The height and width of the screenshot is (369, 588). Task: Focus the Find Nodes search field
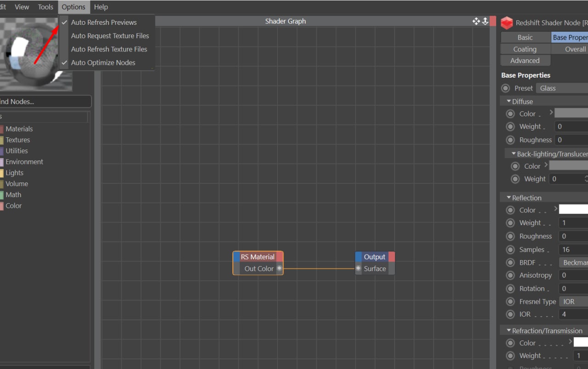tap(45, 102)
